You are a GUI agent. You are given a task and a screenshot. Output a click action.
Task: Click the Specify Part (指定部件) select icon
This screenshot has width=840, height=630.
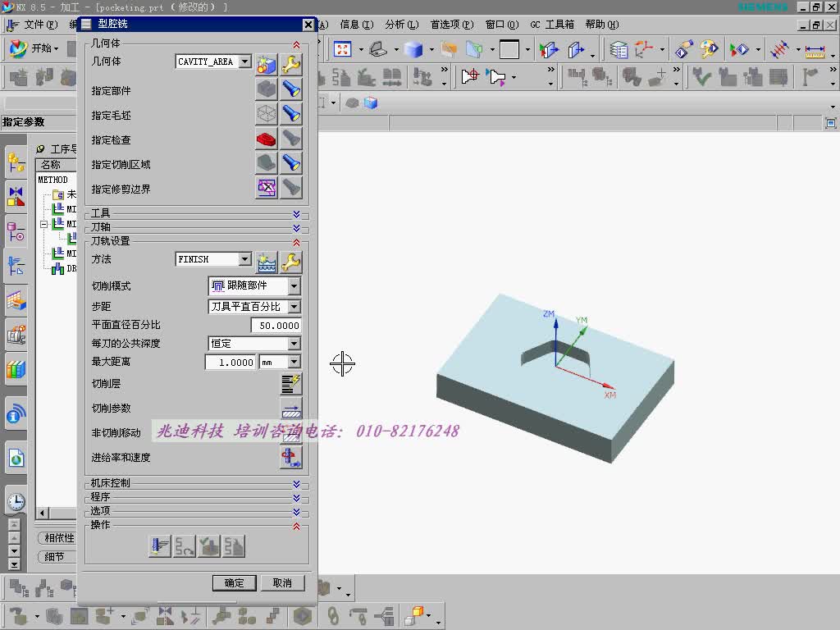pos(267,89)
